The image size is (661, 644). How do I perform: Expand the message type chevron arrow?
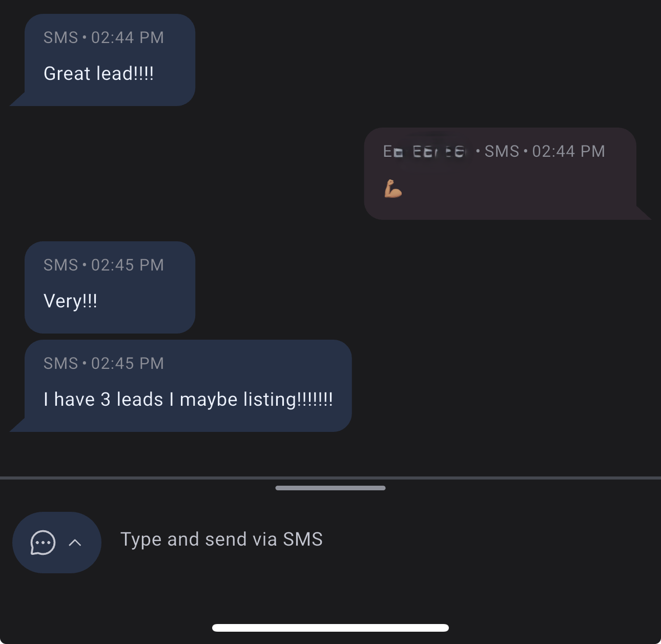point(75,543)
